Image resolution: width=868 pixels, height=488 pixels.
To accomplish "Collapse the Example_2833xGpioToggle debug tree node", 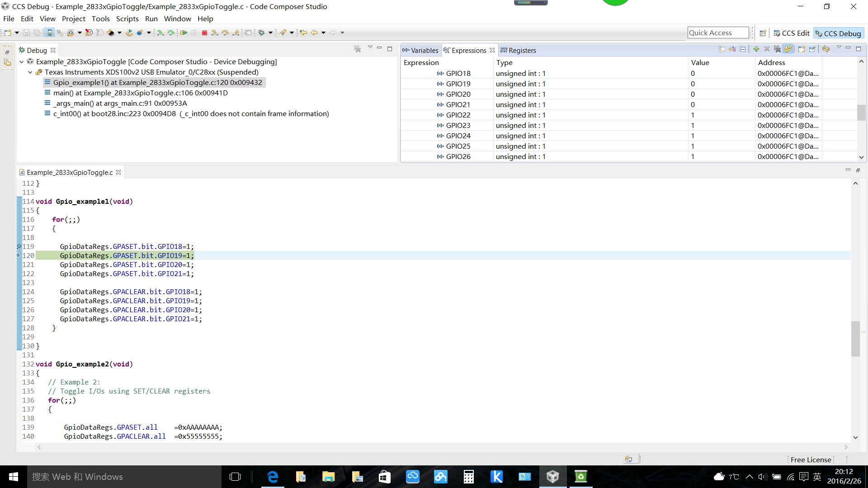I will [x=21, y=62].
